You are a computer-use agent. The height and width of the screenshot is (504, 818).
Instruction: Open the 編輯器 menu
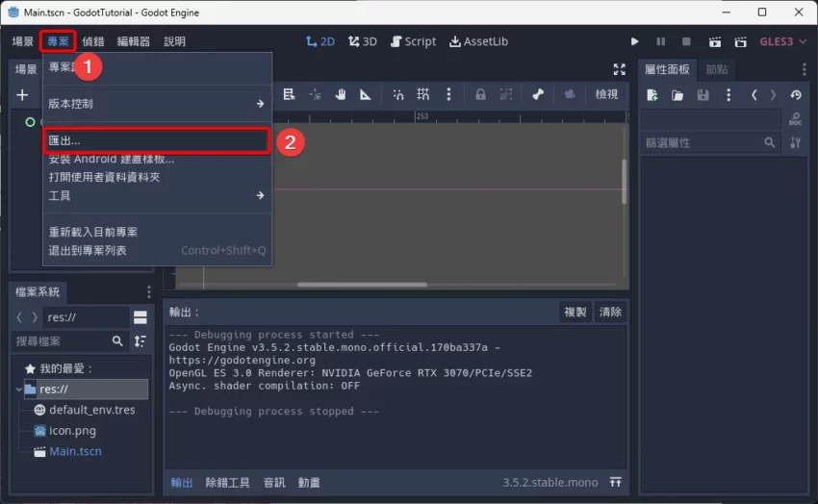point(134,41)
